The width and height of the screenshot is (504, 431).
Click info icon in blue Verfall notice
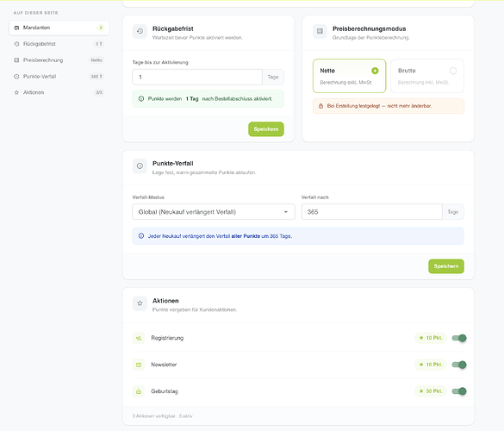click(x=141, y=236)
